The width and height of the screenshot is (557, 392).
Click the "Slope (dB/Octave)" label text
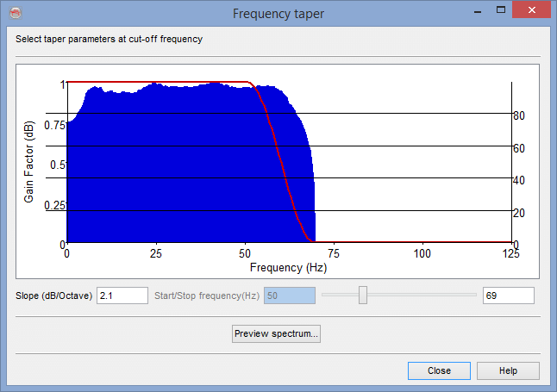tap(53, 296)
